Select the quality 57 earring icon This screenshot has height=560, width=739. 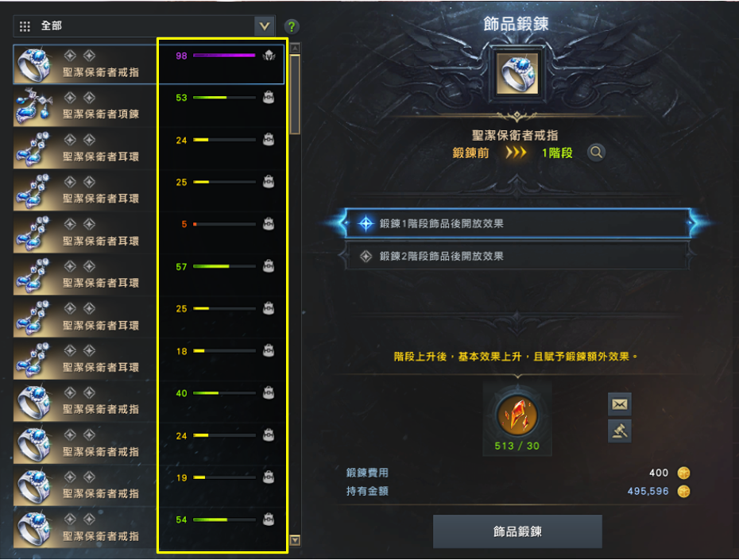[33, 275]
